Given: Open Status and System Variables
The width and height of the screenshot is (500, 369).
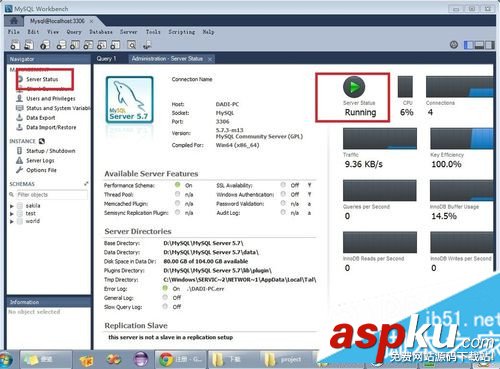Looking at the screenshot, I should coord(58,108).
